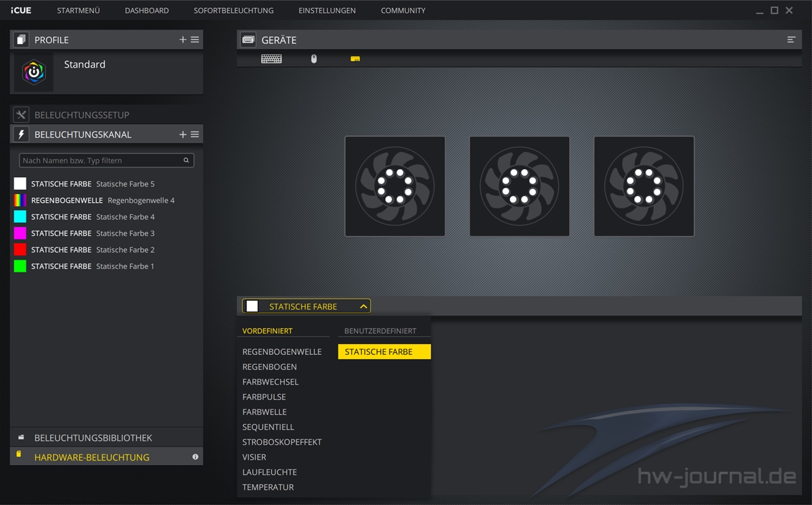Expand the Beleuchtungssetup section
Screen dimensions: 812x505
[x=81, y=115]
